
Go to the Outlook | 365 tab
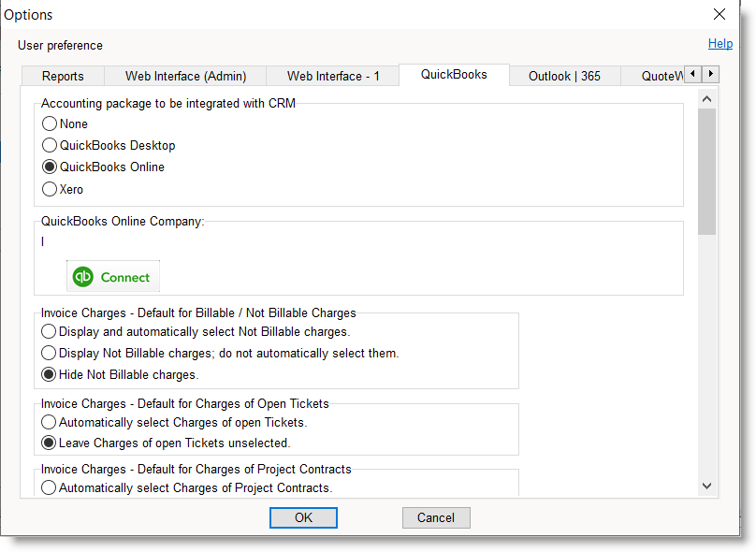[x=564, y=76]
